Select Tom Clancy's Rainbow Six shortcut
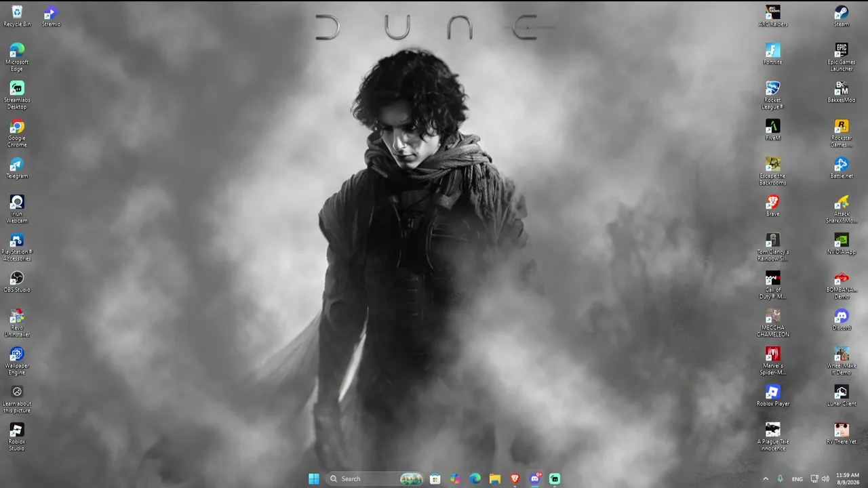 coord(773,247)
